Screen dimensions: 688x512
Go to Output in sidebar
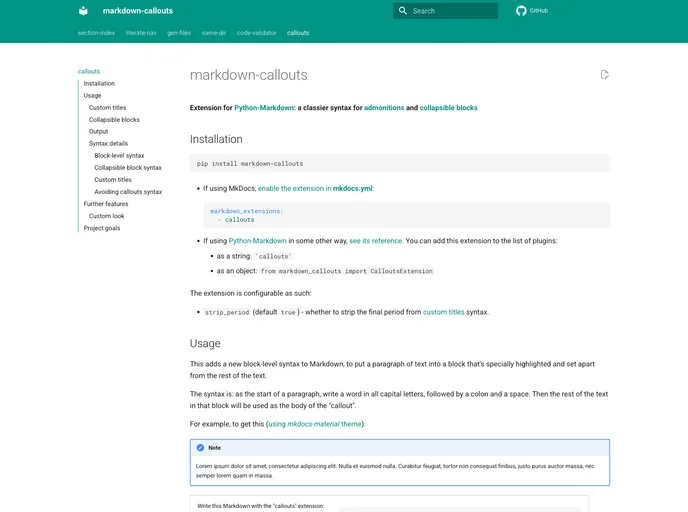[x=98, y=131]
